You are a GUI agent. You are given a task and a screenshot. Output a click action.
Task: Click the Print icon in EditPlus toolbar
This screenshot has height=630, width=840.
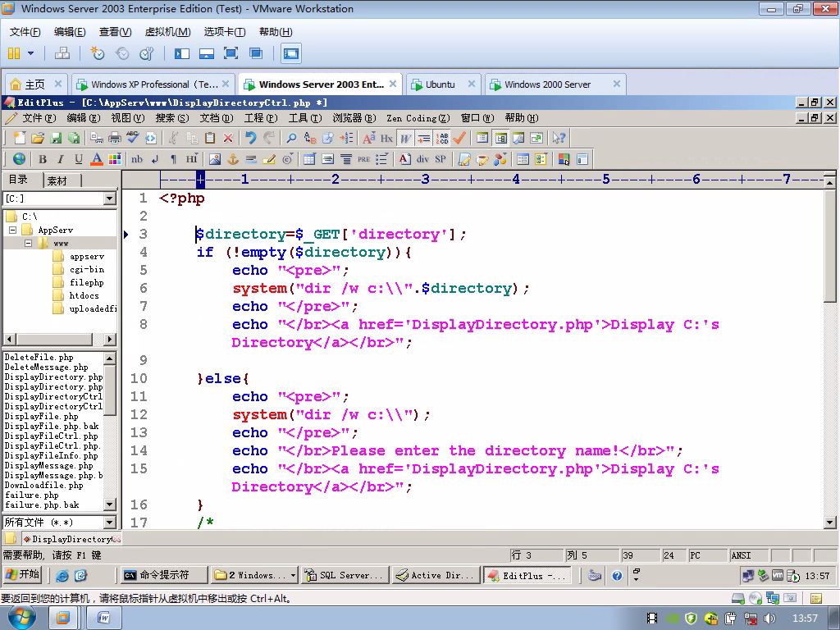coord(115,138)
